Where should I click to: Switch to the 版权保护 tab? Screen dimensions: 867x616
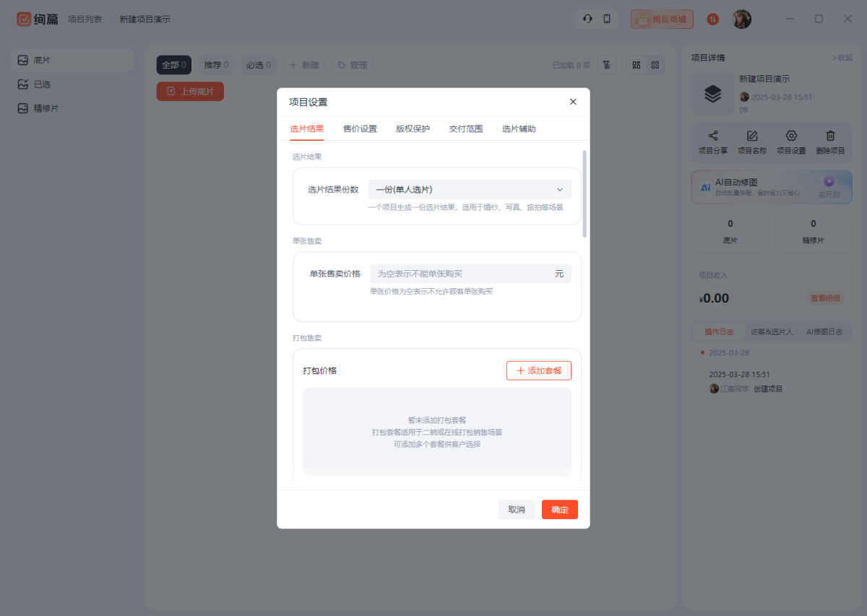click(x=413, y=129)
